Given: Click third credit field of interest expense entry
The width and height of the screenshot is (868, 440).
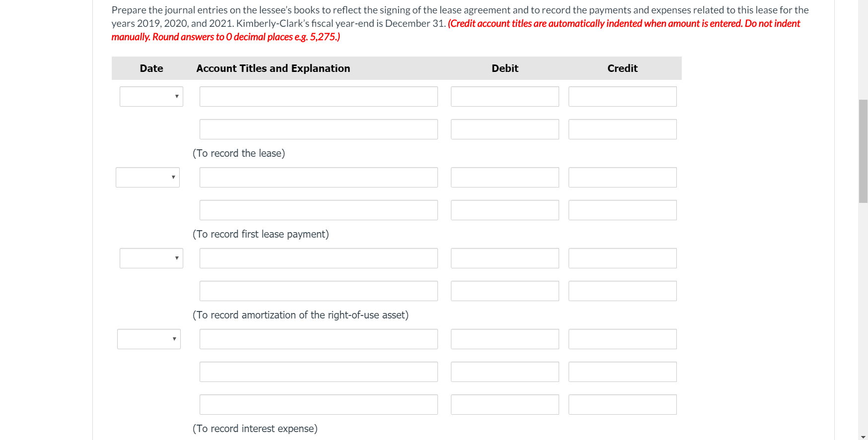Looking at the screenshot, I should (x=623, y=404).
